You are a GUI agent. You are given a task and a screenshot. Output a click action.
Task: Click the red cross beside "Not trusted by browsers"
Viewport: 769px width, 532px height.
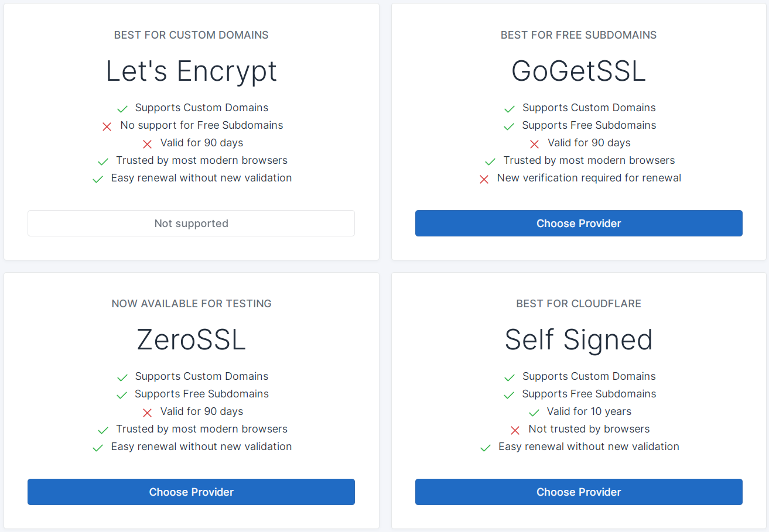[515, 430]
